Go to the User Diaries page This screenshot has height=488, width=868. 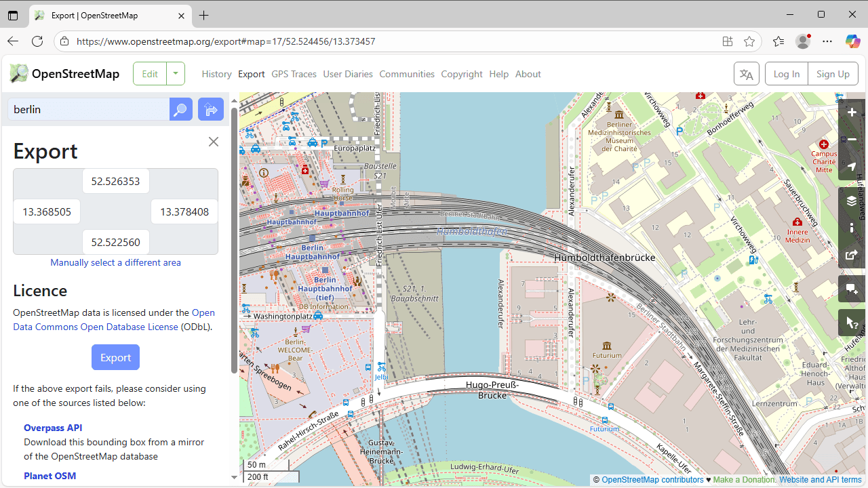click(348, 74)
